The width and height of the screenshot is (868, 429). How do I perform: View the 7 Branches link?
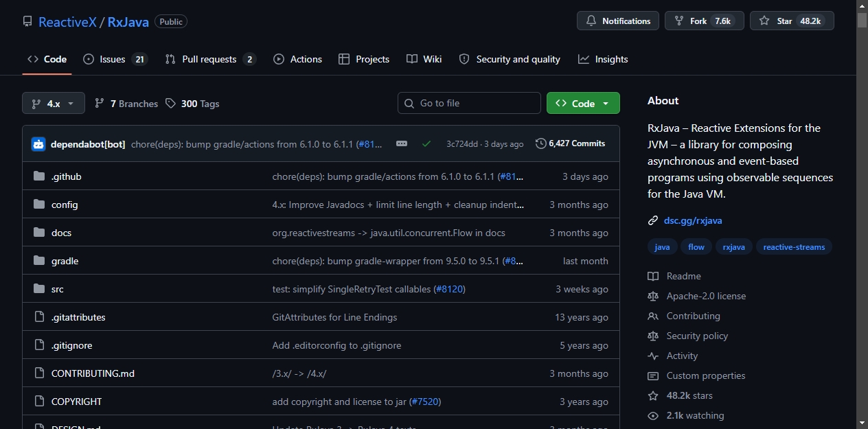pos(126,104)
